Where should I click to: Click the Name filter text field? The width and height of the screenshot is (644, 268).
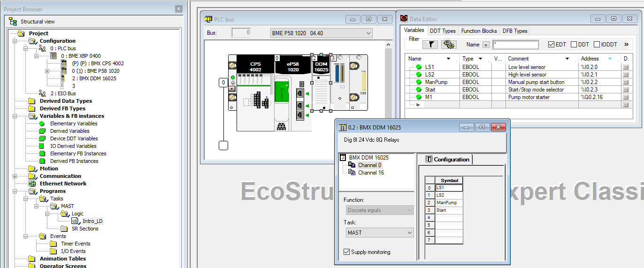pyautogui.click(x=515, y=45)
